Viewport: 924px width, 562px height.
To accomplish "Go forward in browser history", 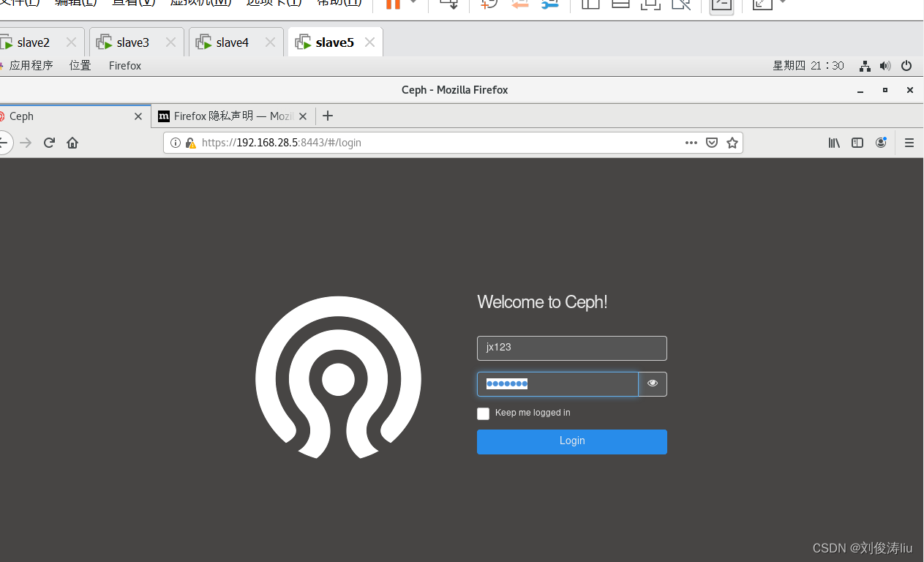I will [x=26, y=143].
